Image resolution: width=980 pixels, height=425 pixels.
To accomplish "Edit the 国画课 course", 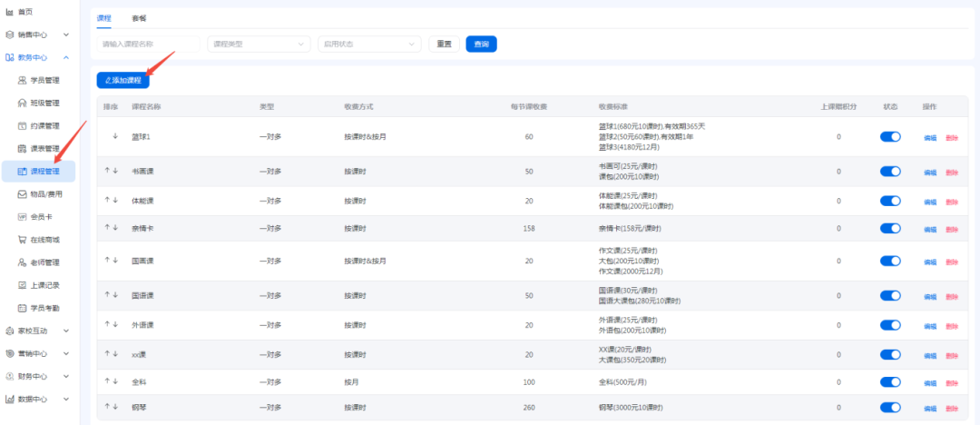I will [x=930, y=262].
